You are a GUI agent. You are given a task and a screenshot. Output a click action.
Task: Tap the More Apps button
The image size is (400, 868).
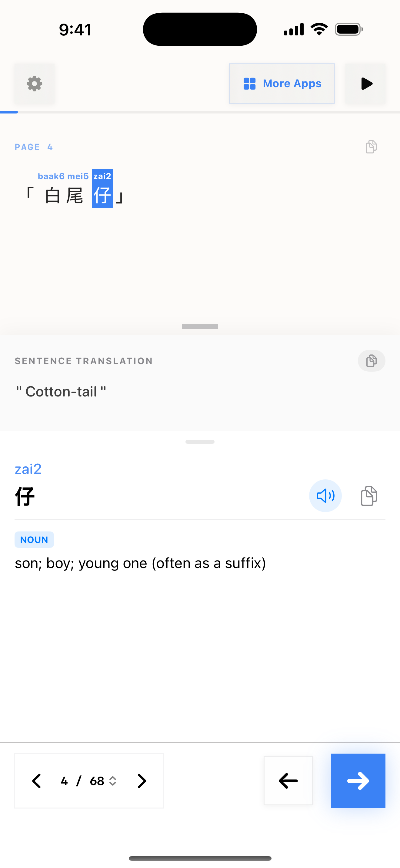282,84
